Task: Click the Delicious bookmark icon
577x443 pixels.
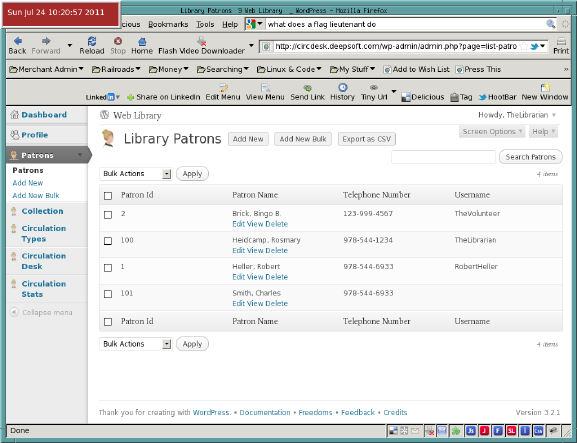Action: (406, 97)
